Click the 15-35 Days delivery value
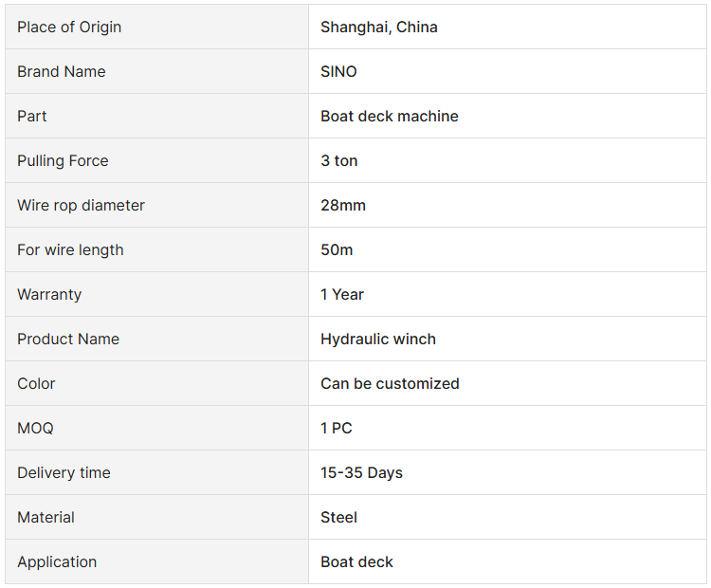The height and width of the screenshot is (588, 711). [x=361, y=472]
